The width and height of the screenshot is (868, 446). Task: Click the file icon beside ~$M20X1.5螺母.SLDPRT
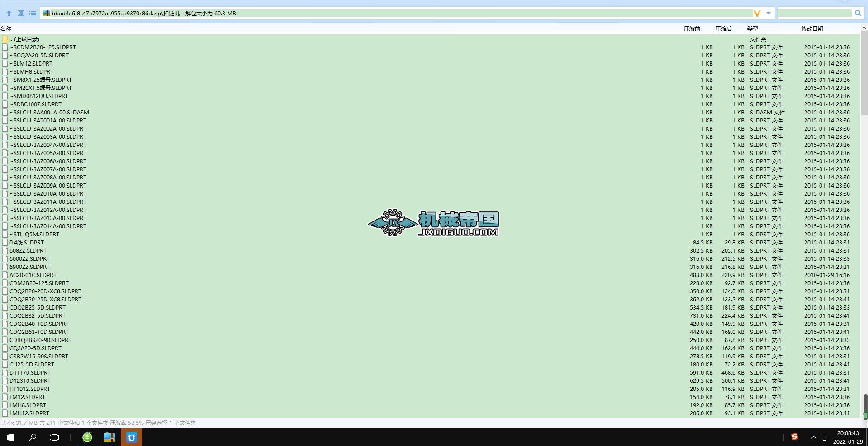click(x=5, y=88)
